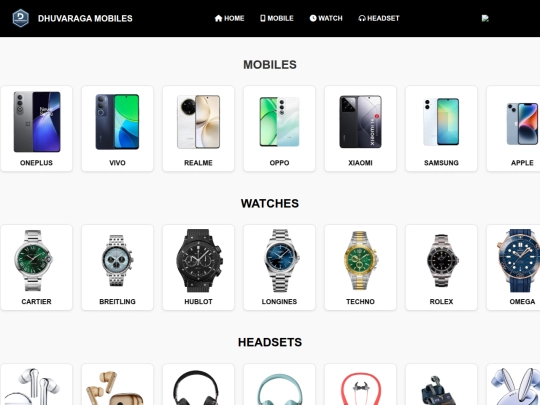Image resolution: width=540 pixels, height=405 pixels.
Task: Click the Samsung label link
Action: (x=441, y=163)
